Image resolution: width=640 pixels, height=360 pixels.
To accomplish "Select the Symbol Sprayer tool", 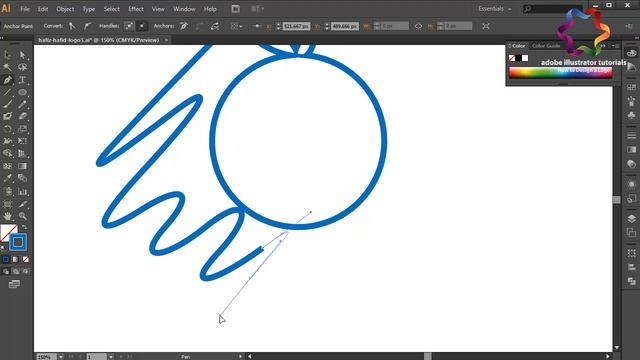I will point(7,191).
